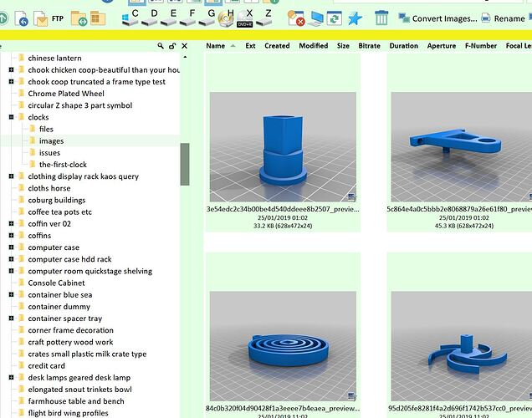Close the folder tree panel
The width and height of the screenshot is (532, 418).
pos(185,46)
